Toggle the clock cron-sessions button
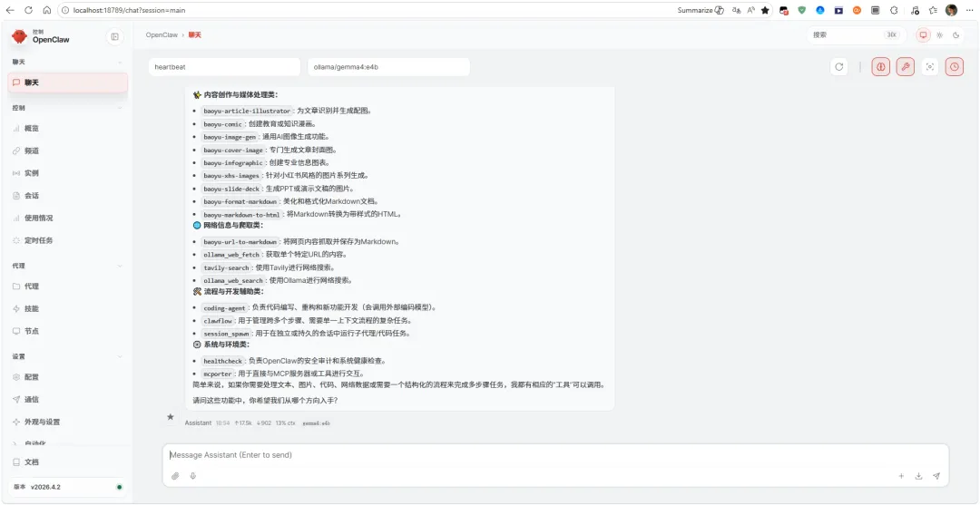The width and height of the screenshot is (980, 505). (x=955, y=67)
